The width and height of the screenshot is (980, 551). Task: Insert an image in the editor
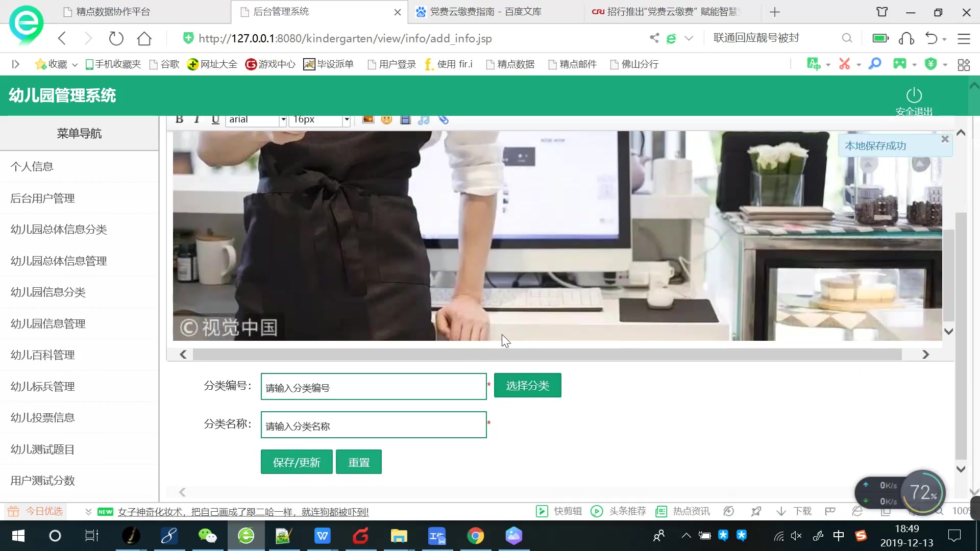[x=368, y=119]
